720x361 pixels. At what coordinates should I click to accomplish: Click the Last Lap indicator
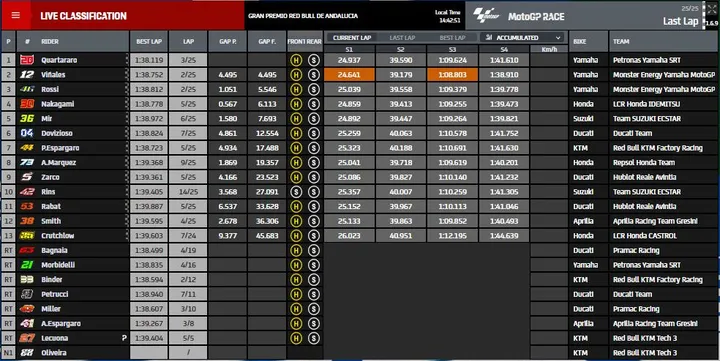coord(681,21)
